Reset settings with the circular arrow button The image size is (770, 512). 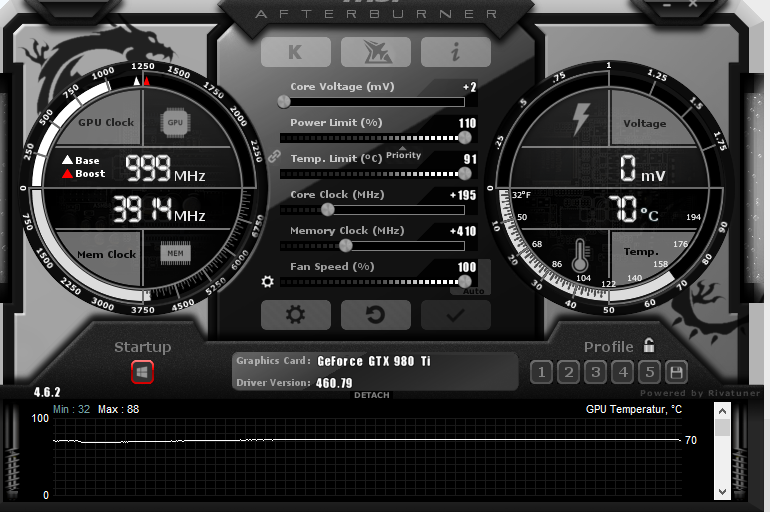tap(376, 315)
